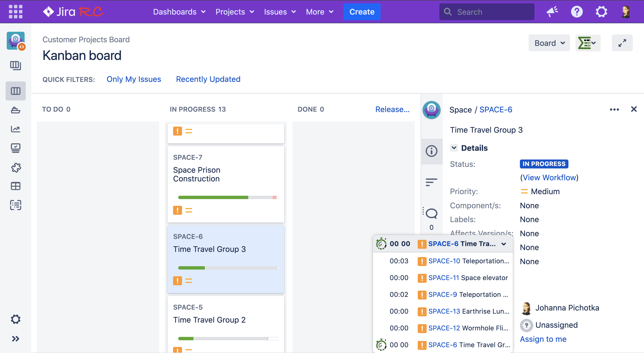This screenshot has width=644, height=353.
Task: Open the Board dropdown button
Action: [549, 43]
